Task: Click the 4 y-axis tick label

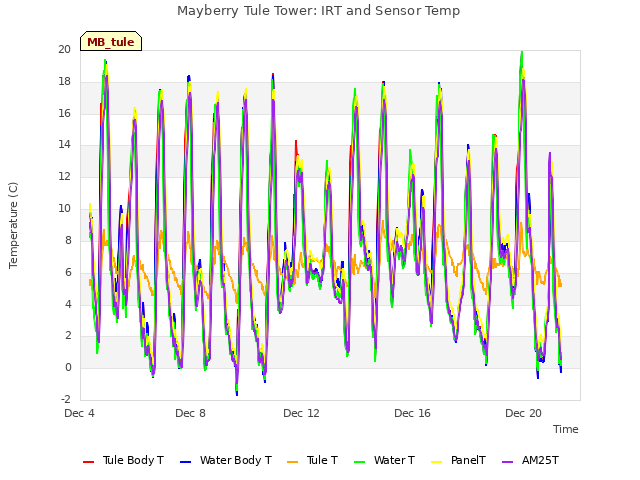Action: click(68, 304)
